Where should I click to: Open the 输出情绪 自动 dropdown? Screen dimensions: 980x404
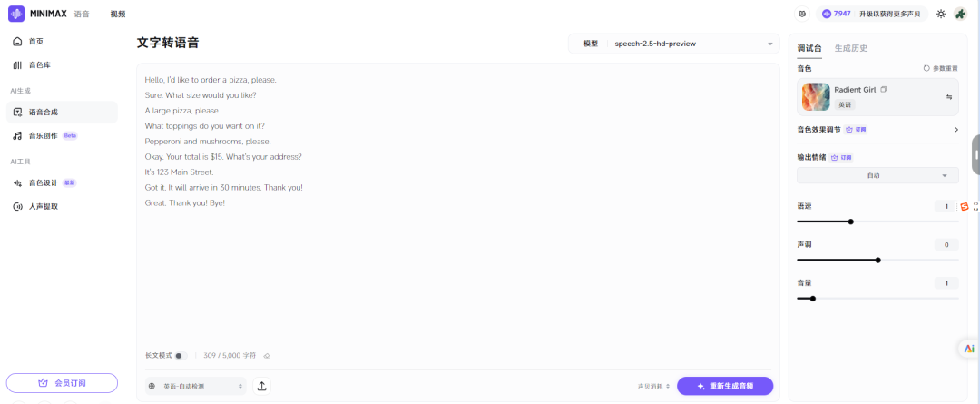point(877,176)
